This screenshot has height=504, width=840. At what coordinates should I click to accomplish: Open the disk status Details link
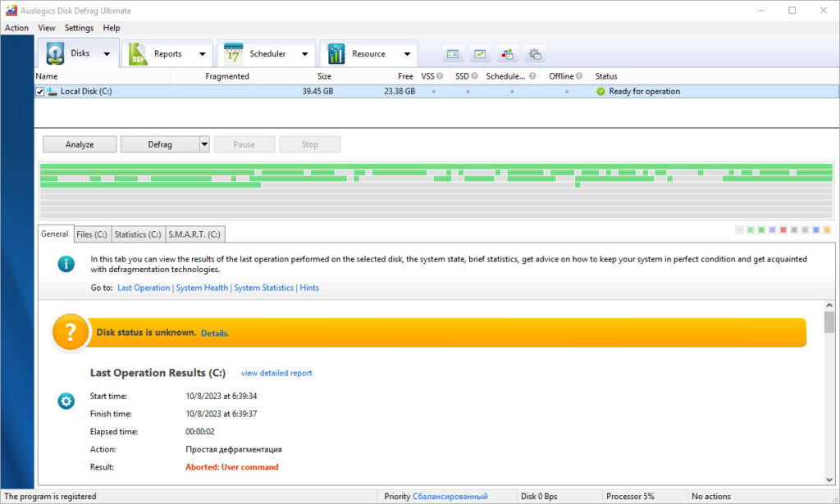coord(215,334)
